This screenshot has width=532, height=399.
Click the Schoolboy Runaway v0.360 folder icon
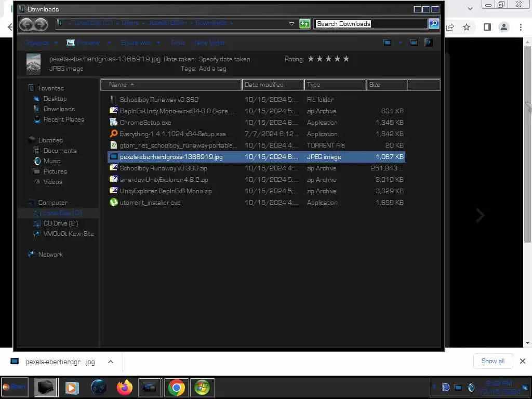point(114,99)
